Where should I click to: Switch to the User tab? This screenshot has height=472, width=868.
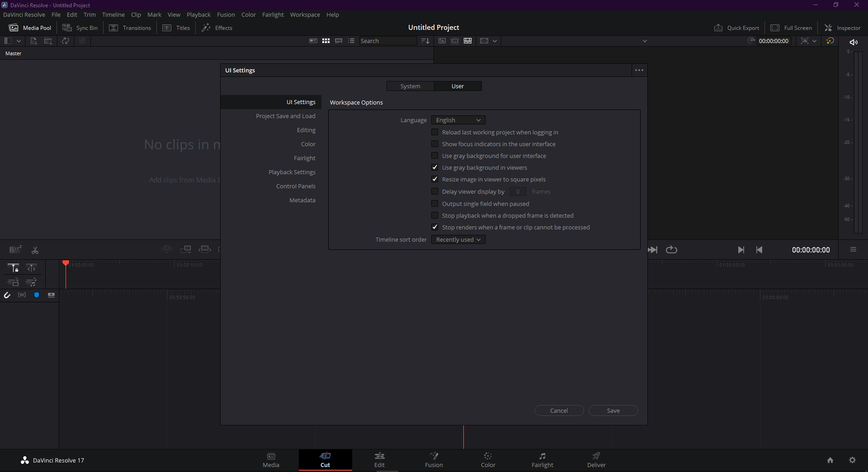coord(458,86)
